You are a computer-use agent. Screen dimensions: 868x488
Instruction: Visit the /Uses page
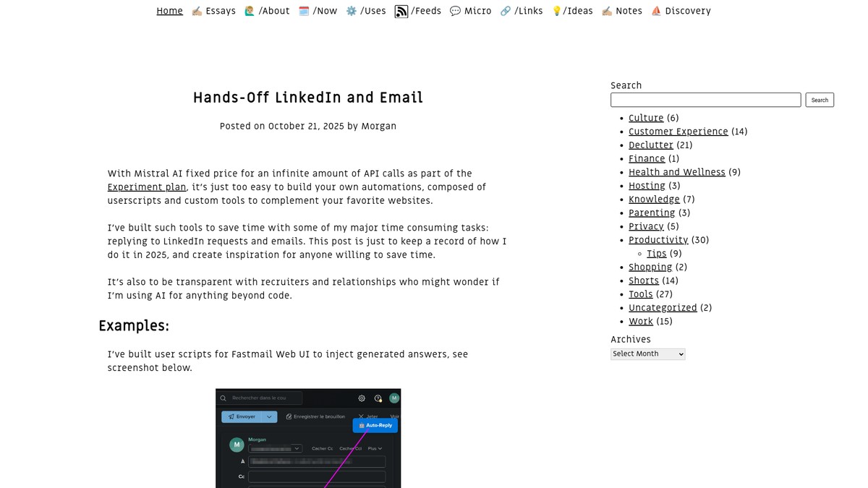[366, 11]
